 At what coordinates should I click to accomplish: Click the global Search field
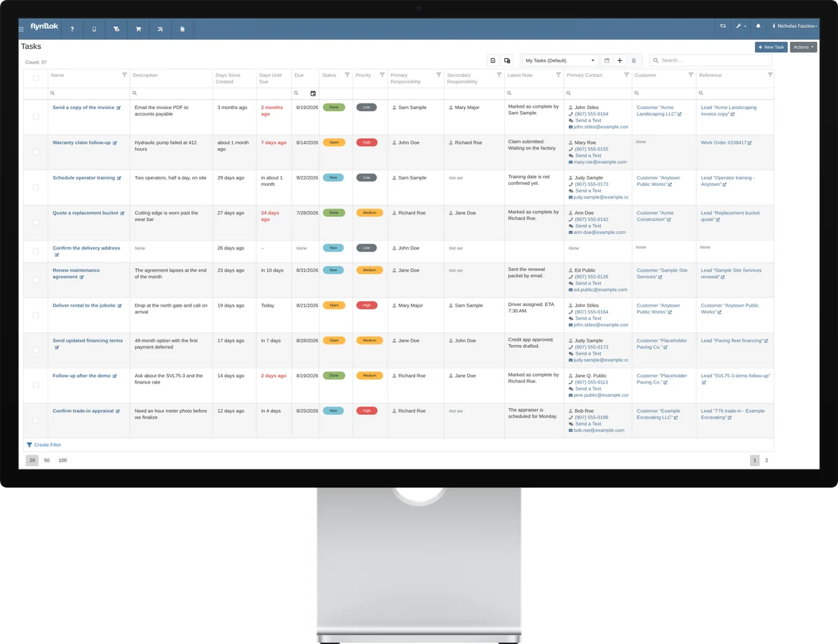[x=710, y=61]
